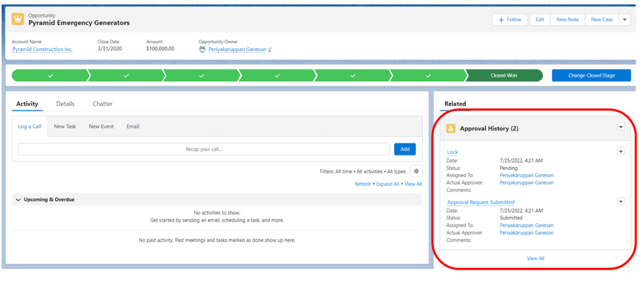Refresh the activity timeline
The height and width of the screenshot is (281, 644).
(363, 184)
